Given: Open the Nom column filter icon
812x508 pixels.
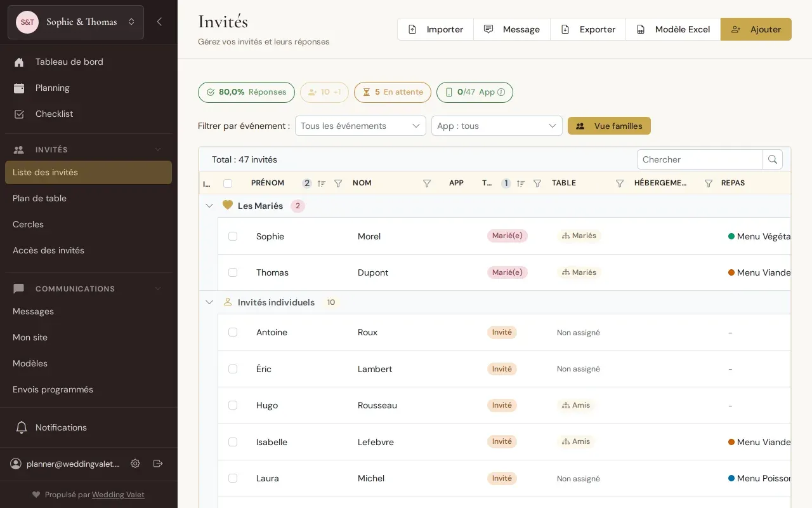Looking at the screenshot, I should [427, 184].
